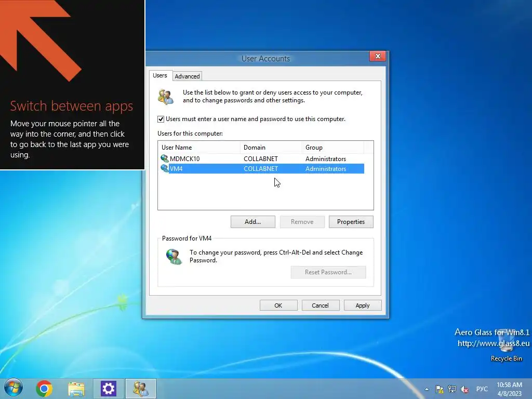Viewport: 532px width, 399px height.
Task: Click the Remove button
Action: pyautogui.click(x=302, y=222)
